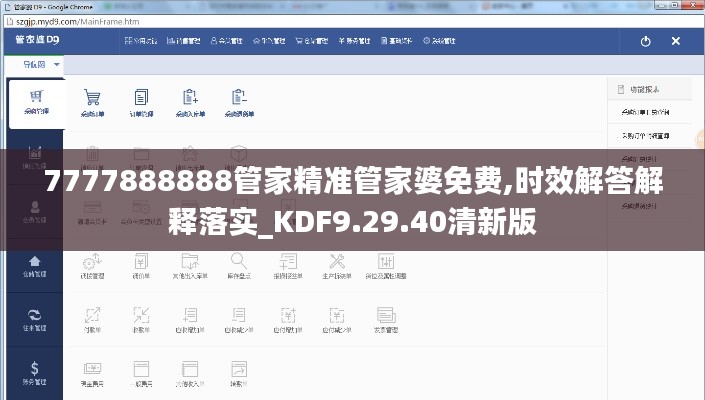Select the dollar sign section in left sidebar
This screenshot has height=400, width=705.
coord(35,371)
